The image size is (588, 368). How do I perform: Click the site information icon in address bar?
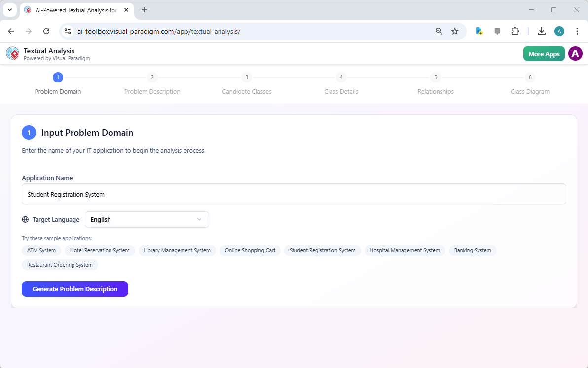click(67, 31)
